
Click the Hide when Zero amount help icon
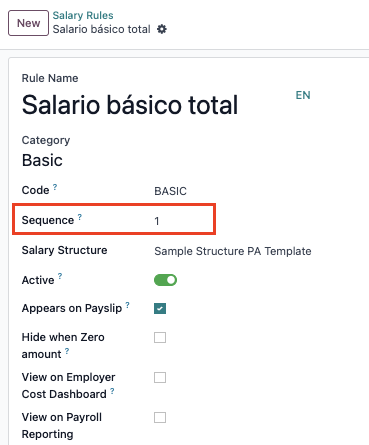click(x=67, y=351)
